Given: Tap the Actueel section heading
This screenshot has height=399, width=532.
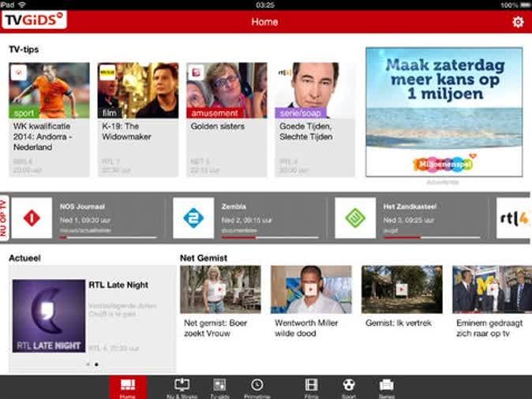Looking at the screenshot, I should (x=24, y=258).
